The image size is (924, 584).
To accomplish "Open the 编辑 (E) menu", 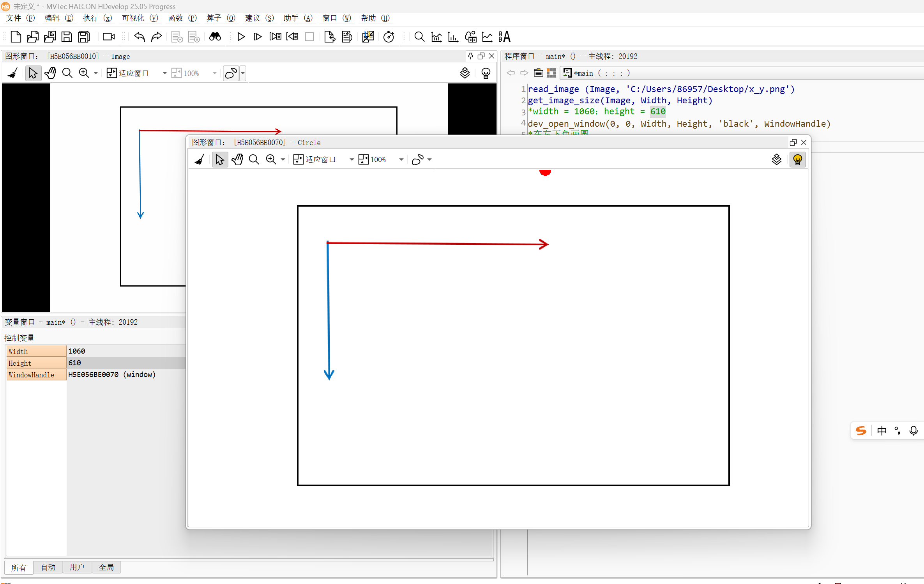I will [x=58, y=18].
